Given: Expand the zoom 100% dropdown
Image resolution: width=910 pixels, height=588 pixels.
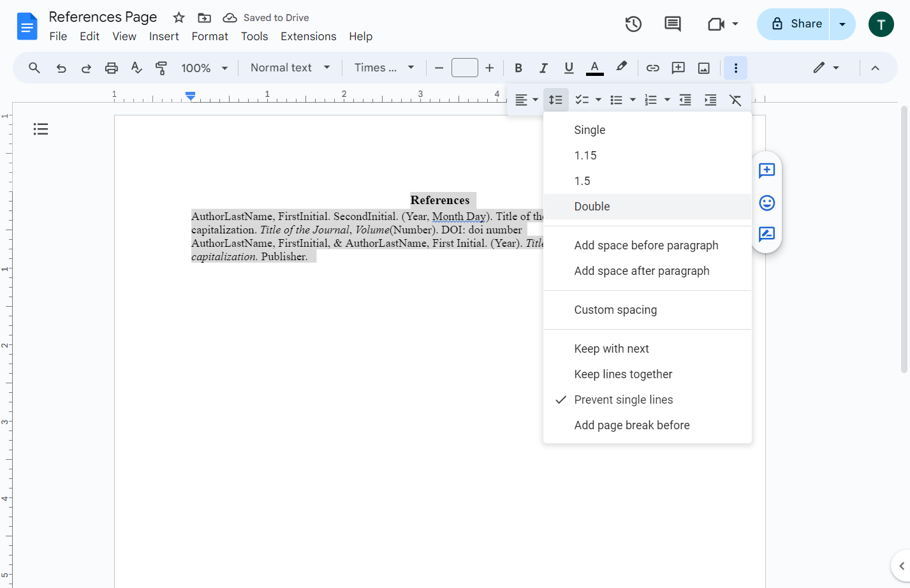Looking at the screenshot, I should coord(205,68).
